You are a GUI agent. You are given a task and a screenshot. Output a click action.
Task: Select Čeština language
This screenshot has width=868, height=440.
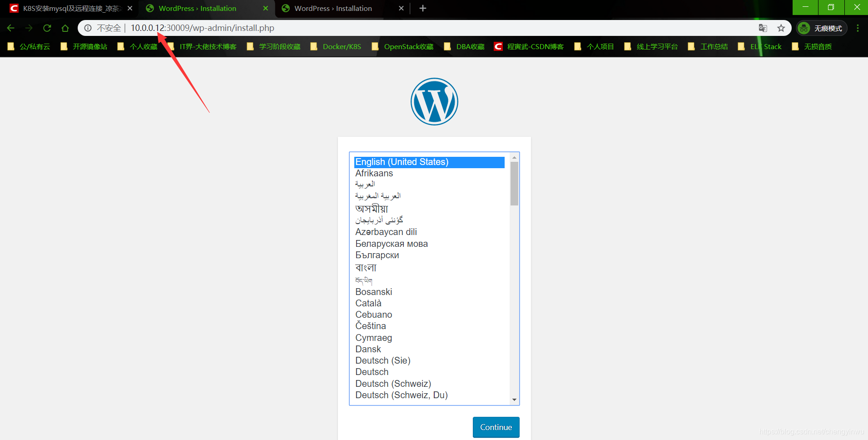point(429,326)
